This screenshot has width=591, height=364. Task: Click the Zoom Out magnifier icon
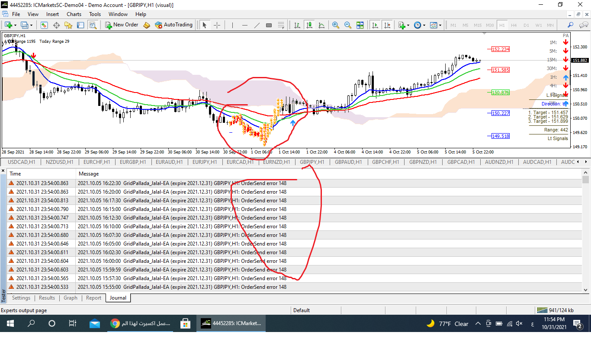[347, 25]
